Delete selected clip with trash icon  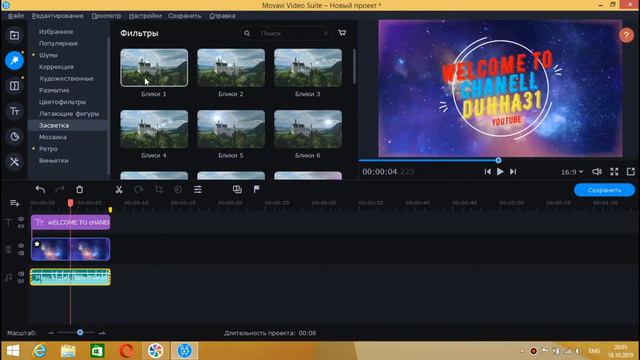tap(80, 189)
